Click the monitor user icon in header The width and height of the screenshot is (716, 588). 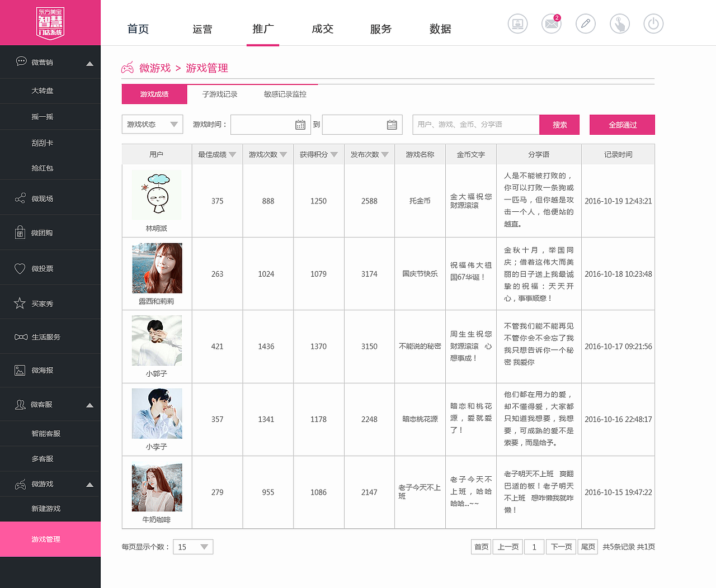pyautogui.click(x=517, y=24)
